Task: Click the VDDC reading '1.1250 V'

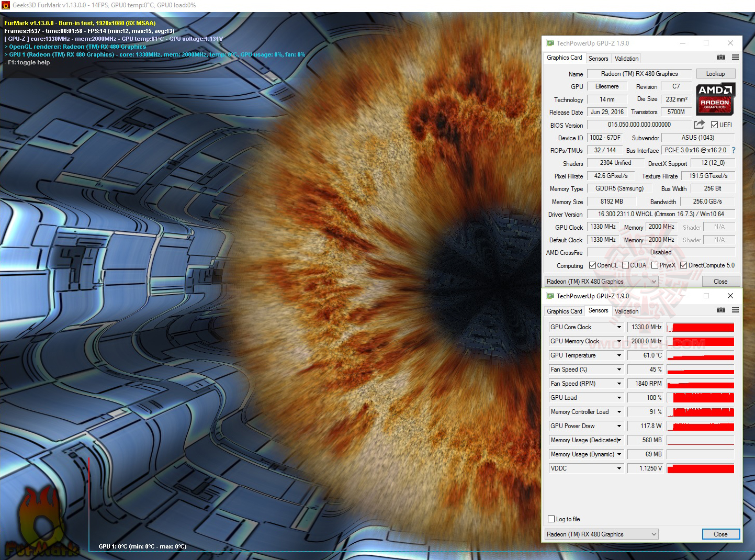Action: coord(646,468)
